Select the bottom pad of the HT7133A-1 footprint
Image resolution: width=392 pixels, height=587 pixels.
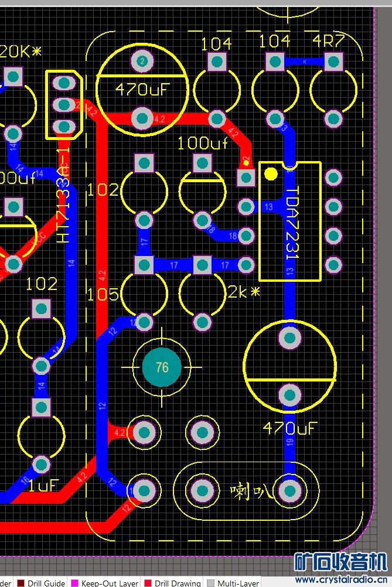point(64,127)
